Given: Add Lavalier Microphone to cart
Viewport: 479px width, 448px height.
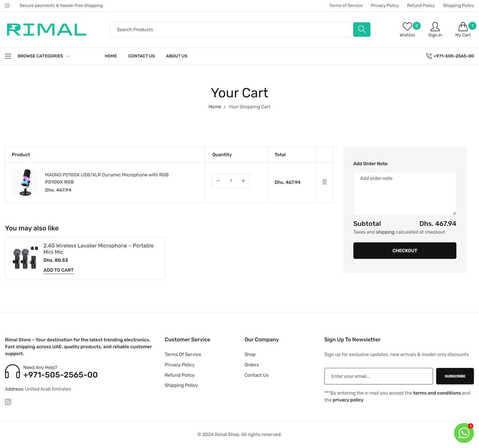Looking at the screenshot, I should click(59, 270).
